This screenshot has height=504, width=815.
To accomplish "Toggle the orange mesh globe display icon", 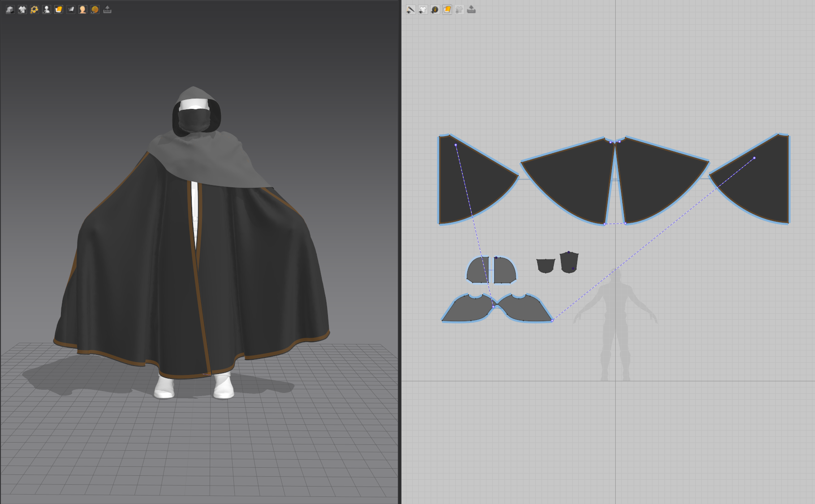I will [x=95, y=9].
